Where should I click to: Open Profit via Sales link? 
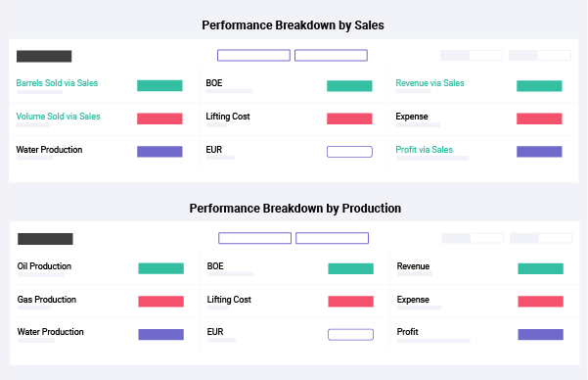425,150
